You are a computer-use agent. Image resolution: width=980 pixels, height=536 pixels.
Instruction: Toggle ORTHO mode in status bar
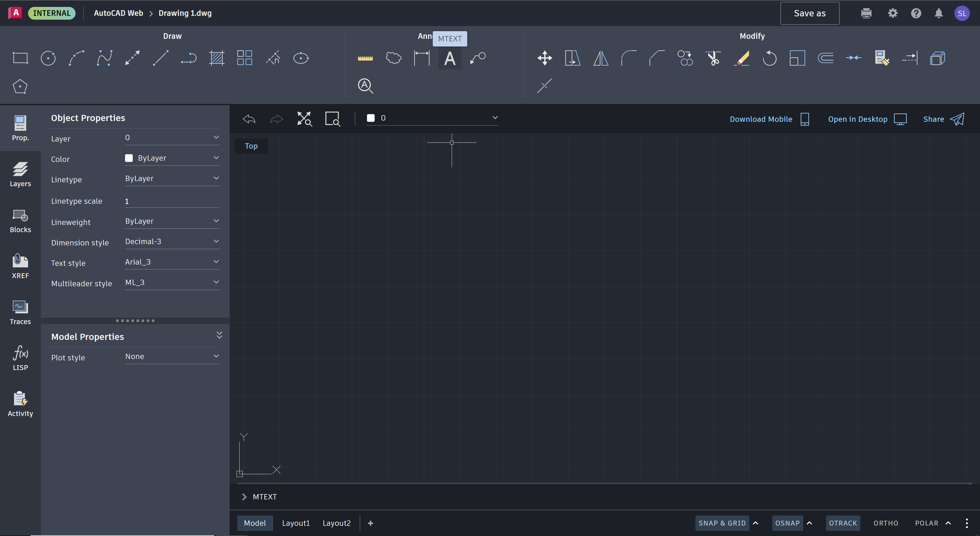885,523
